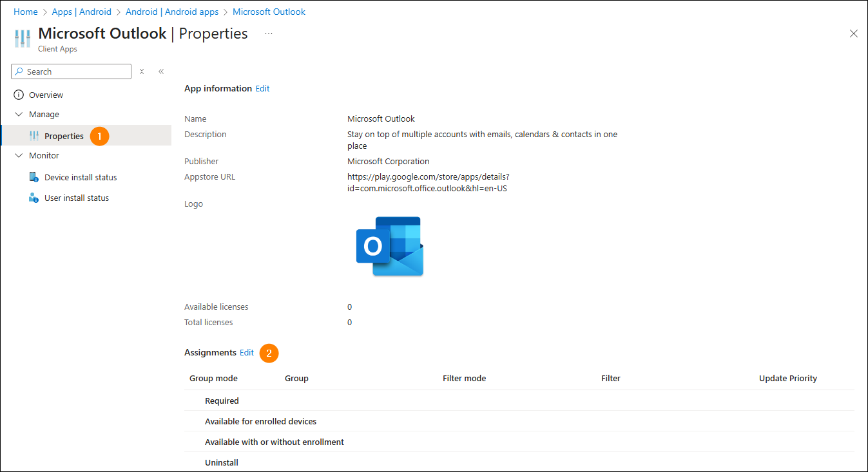Click the Filter mode column header
868x472 pixels.
tap(464, 378)
